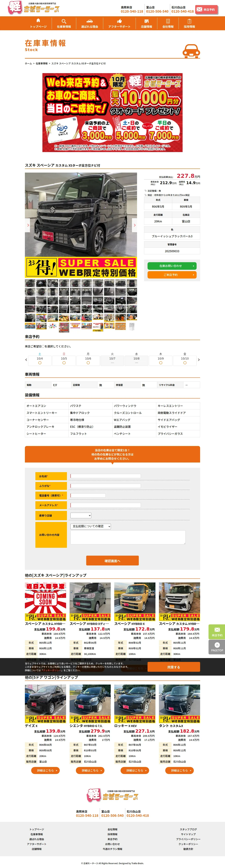Open the クッキーポリシー link in cookie banner
Screen dimensions: 225x868
(x=52, y=671)
